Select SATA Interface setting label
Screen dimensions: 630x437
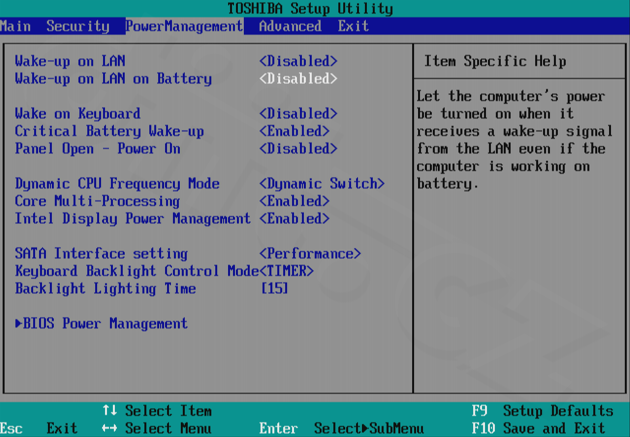(101, 253)
